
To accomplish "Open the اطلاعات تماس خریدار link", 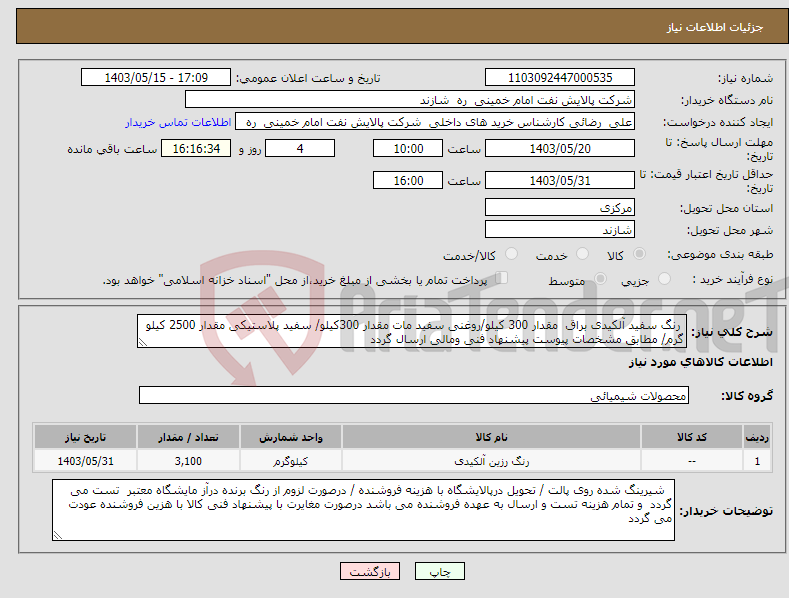I will (x=178, y=122).
